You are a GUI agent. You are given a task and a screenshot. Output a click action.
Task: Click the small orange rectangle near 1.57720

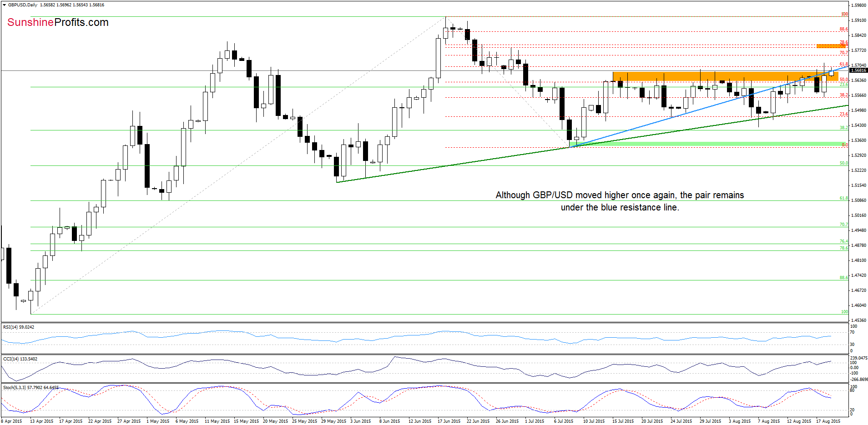(831, 46)
